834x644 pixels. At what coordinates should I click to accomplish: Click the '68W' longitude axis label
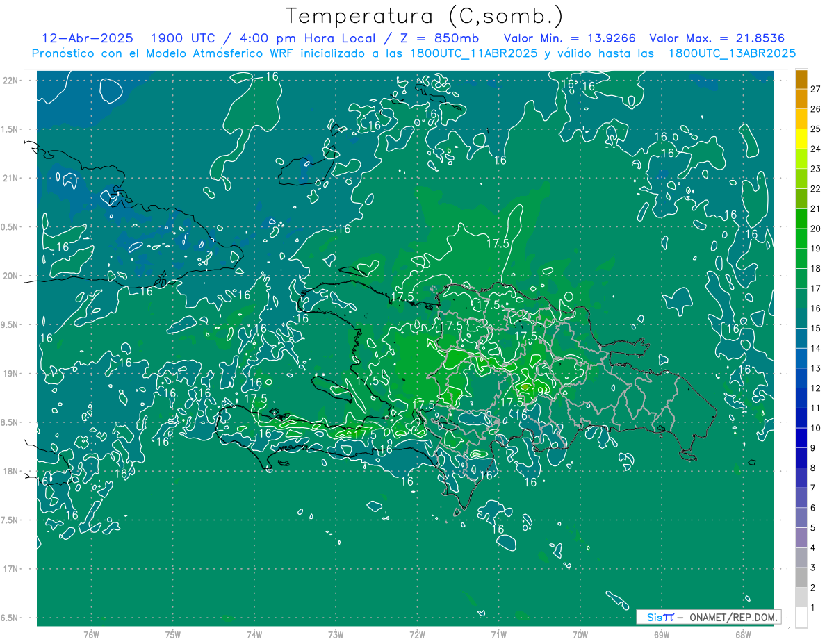(x=743, y=634)
